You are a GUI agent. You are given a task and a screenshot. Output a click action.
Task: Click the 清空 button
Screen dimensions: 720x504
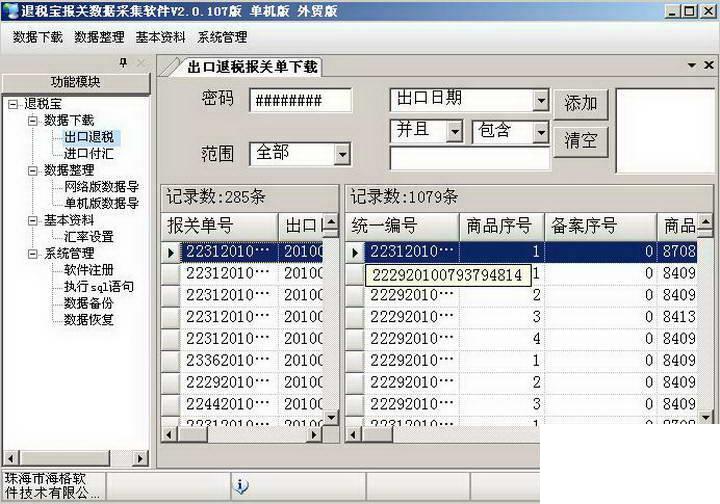click(581, 141)
